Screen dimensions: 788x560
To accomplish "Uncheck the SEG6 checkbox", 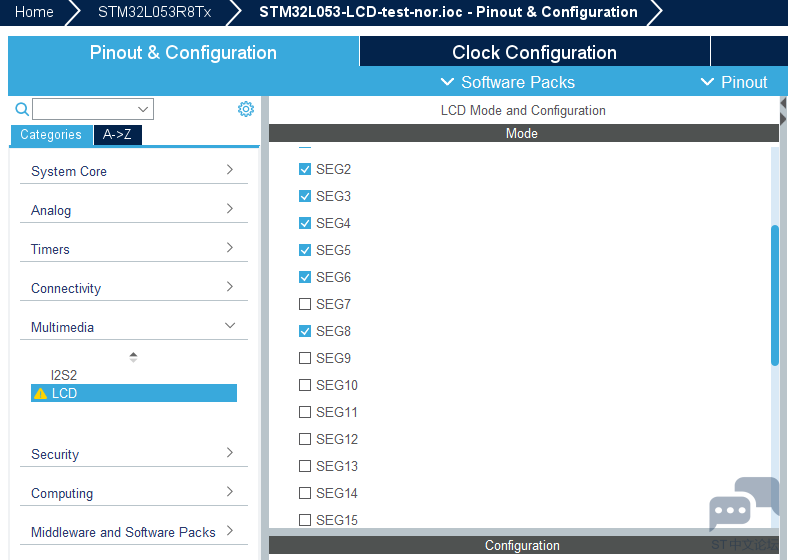I will pyautogui.click(x=305, y=277).
